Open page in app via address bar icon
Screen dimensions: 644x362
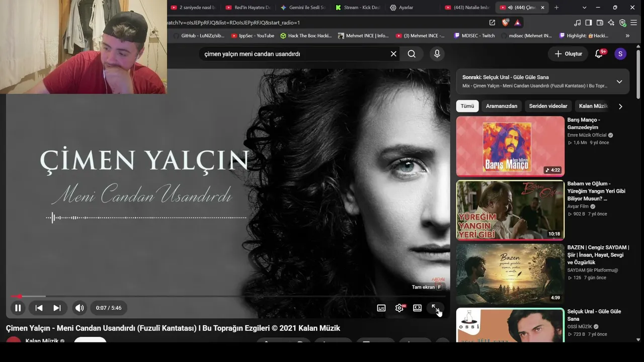coord(492,23)
